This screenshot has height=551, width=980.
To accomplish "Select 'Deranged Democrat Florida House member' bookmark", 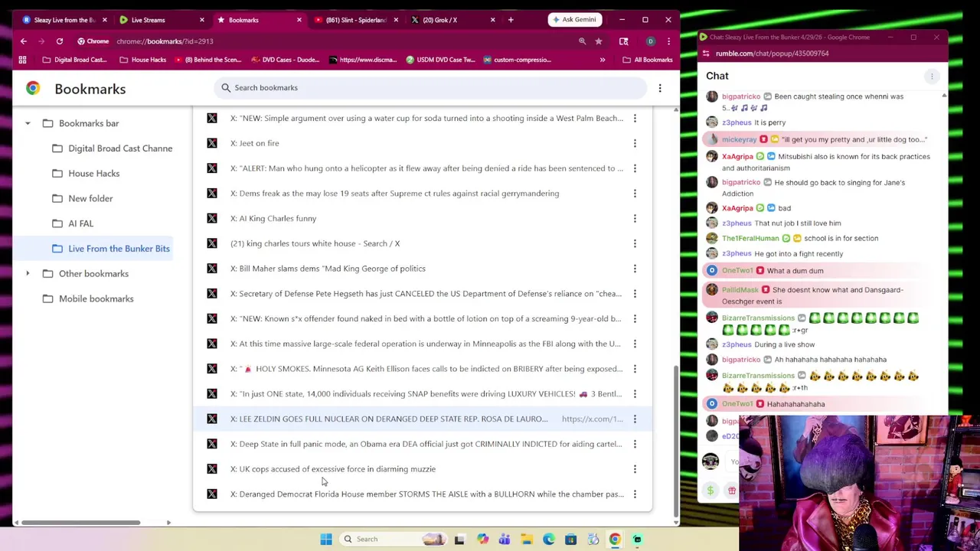I will pyautogui.click(x=423, y=494).
